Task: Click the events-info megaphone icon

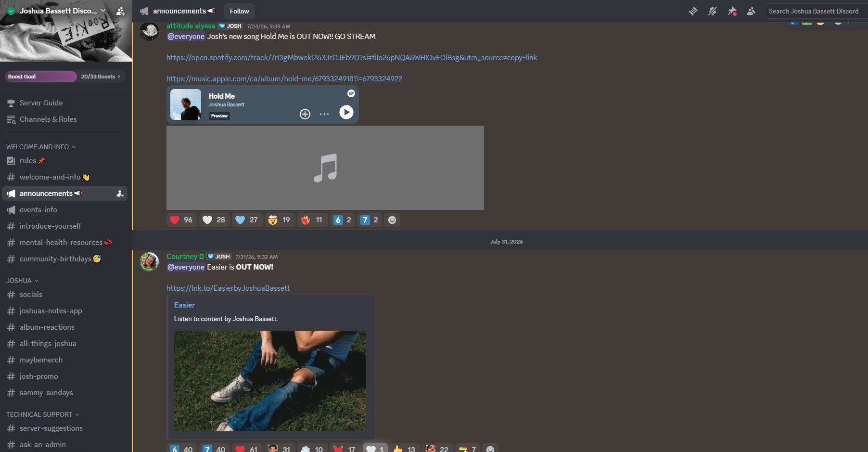Action: 11,210
